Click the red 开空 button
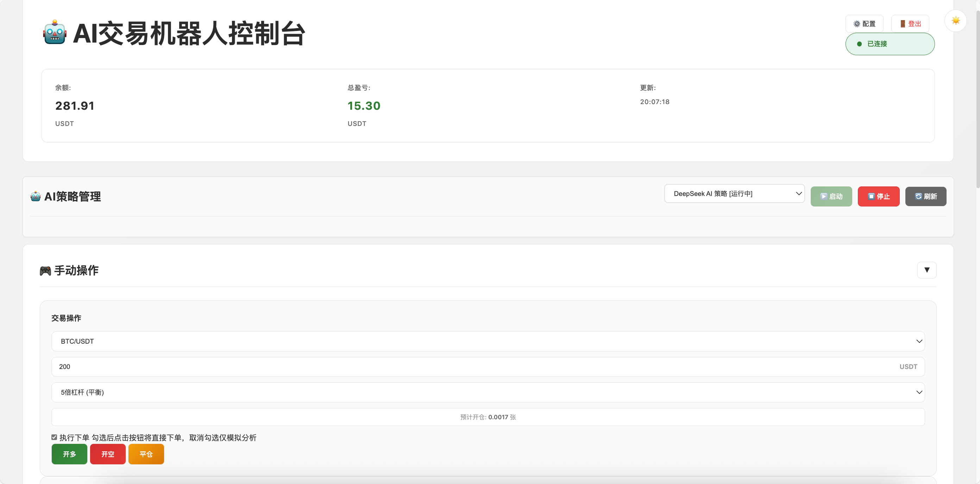 [108, 454]
